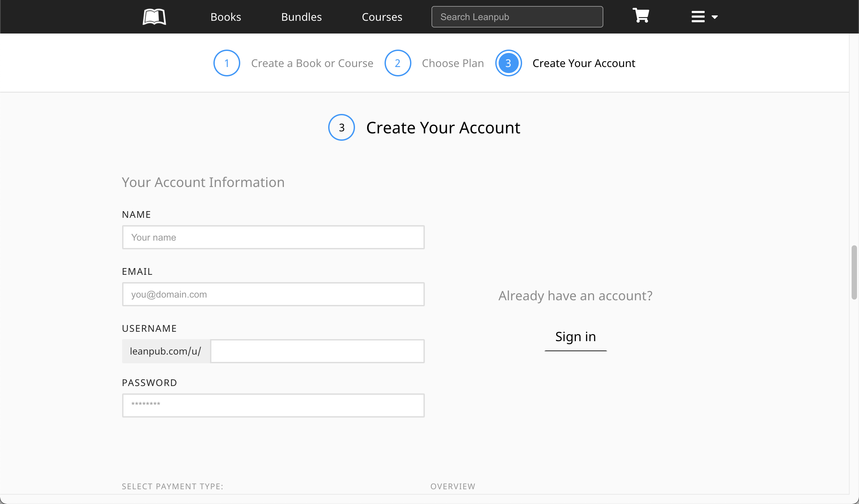This screenshot has width=859, height=504.
Task: Click the hamburger menu icon
Action: (x=698, y=17)
